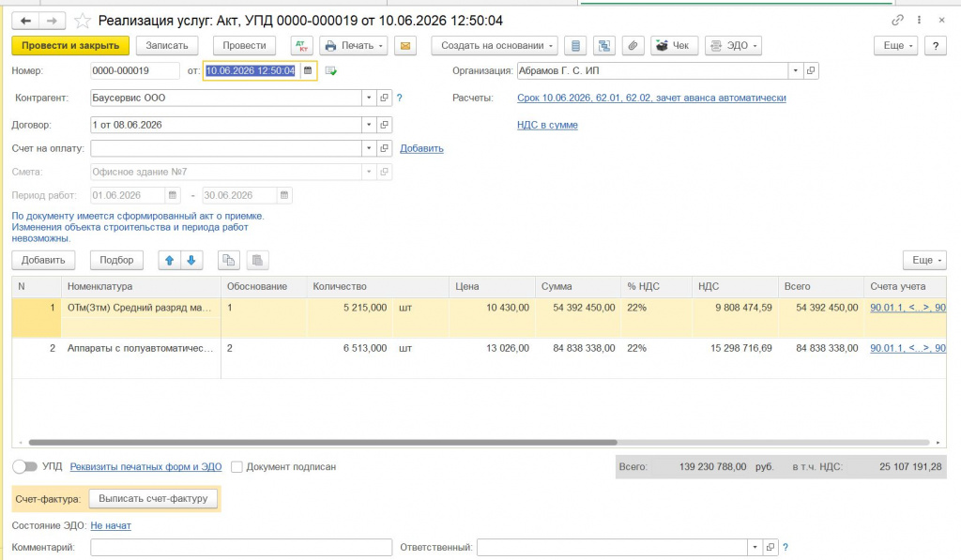961x560 pixels.
Task: Open Контрагент record with its open icon
Action: pos(384,98)
